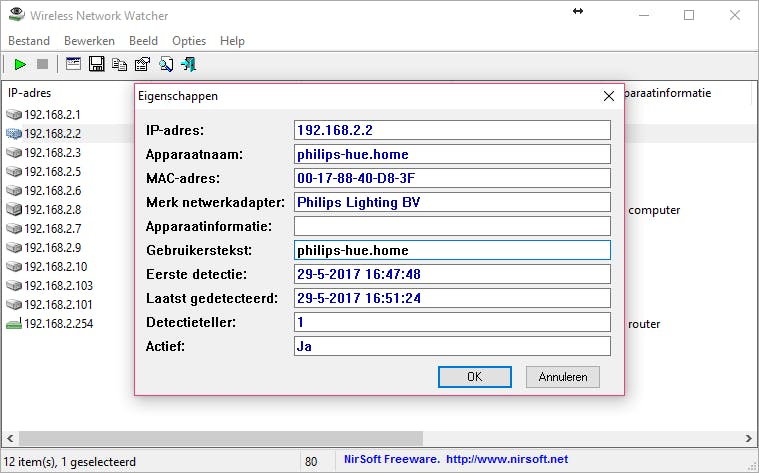Click the scrollbar's left arrow
This screenshot has width=759, height=473.
(10, 439)
